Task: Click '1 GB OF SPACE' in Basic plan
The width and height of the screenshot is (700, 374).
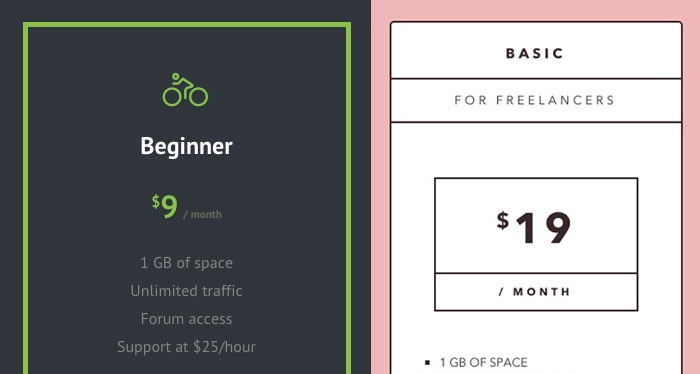Action: tap(483, 362)
